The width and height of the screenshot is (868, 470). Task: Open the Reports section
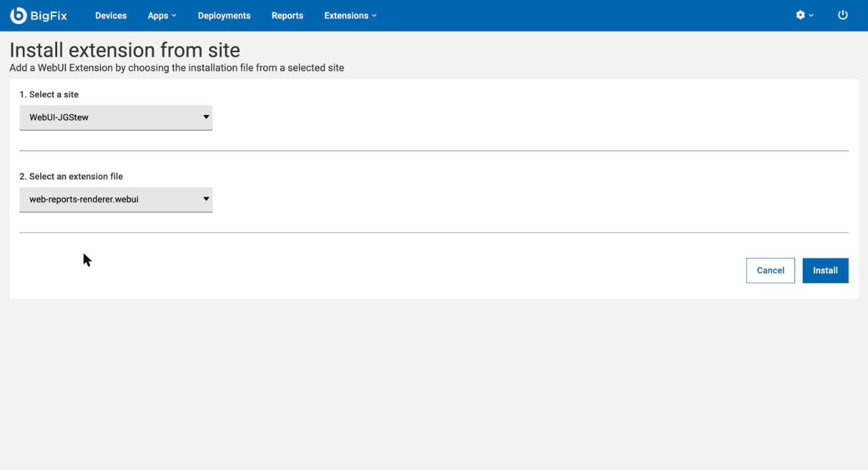coord(287,16)
